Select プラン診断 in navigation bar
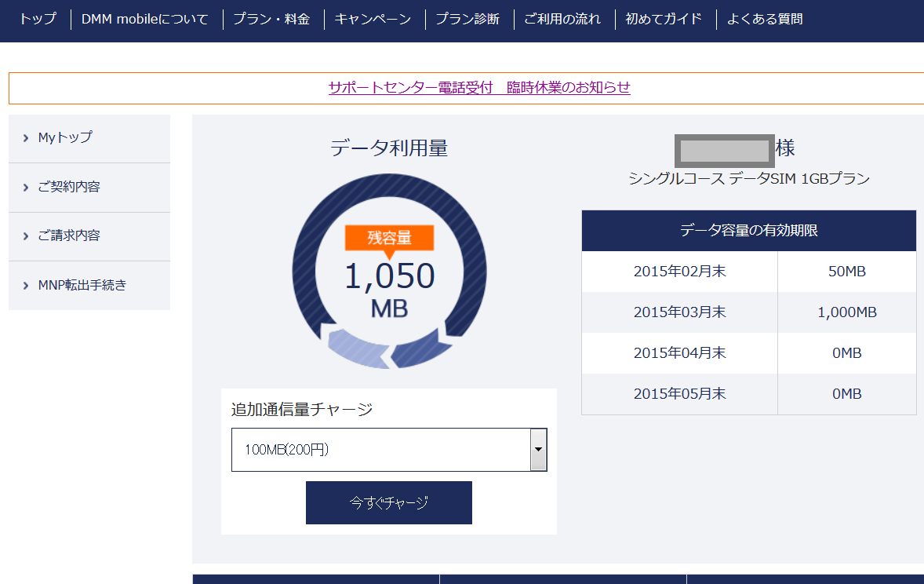 tap(468, 19)
